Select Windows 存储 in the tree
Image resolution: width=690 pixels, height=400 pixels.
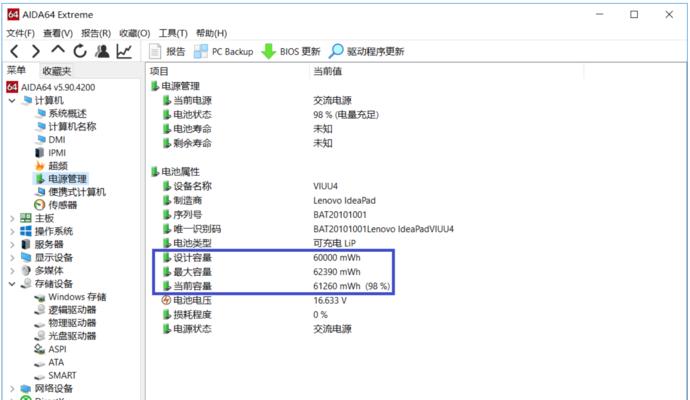70,297
